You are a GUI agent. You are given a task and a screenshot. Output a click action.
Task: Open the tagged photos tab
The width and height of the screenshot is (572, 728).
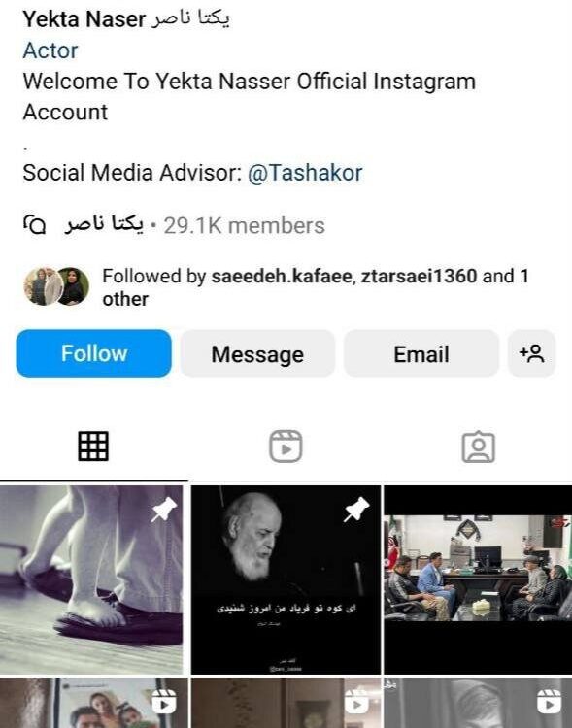[478, 447]
